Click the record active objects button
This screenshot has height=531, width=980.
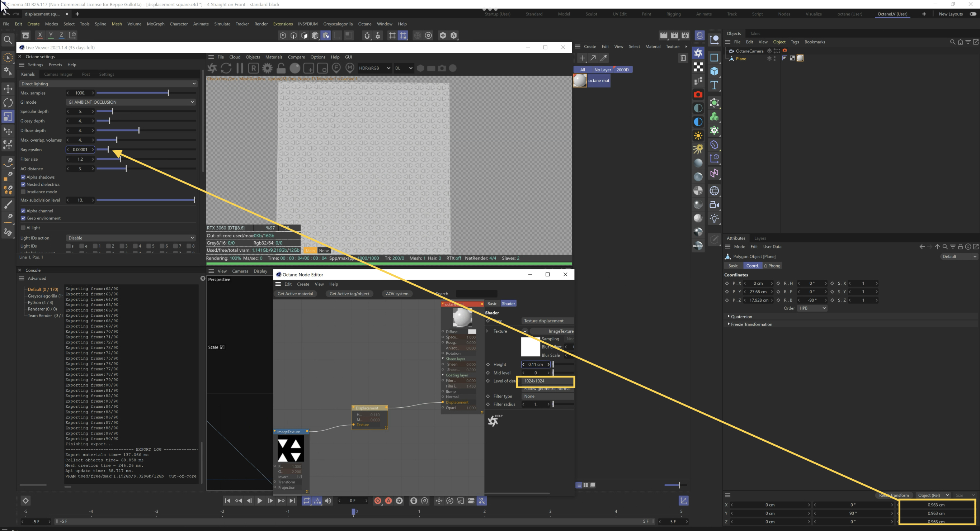[x=378, y=501]
